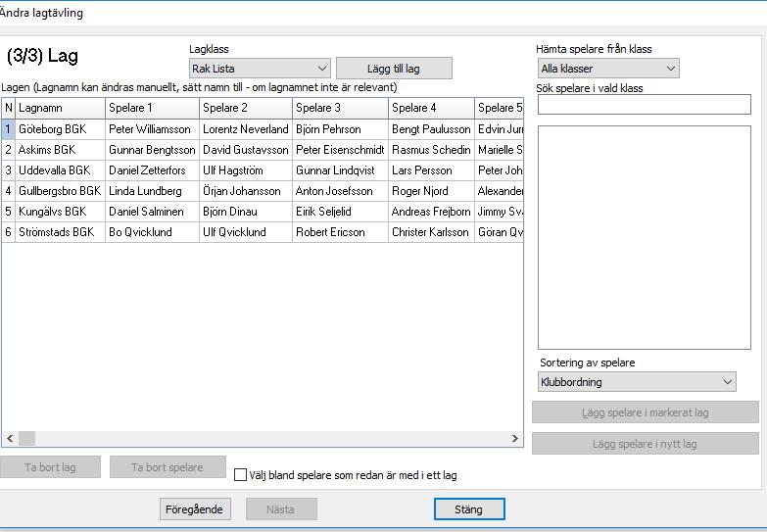767x532 pixels.
Task: Go back with the Föregående button
Action: [x=195, y=509]
